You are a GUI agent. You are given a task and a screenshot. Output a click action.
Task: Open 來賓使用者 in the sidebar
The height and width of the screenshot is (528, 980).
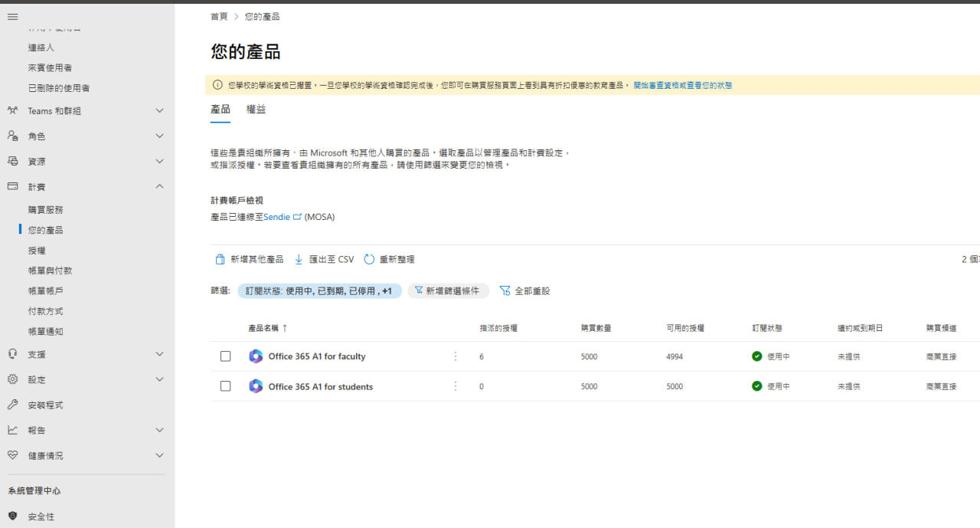tap(51, 68)
